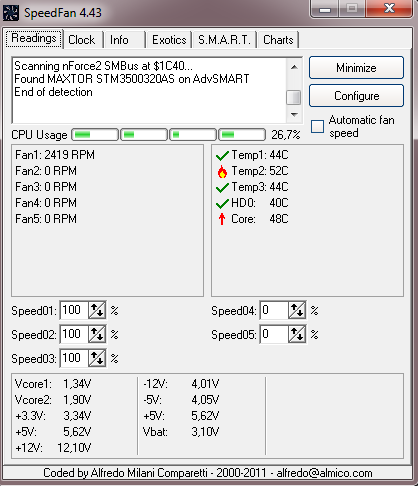Select the Fan1: 2419 RPM reading

click(x=55, y=155)
